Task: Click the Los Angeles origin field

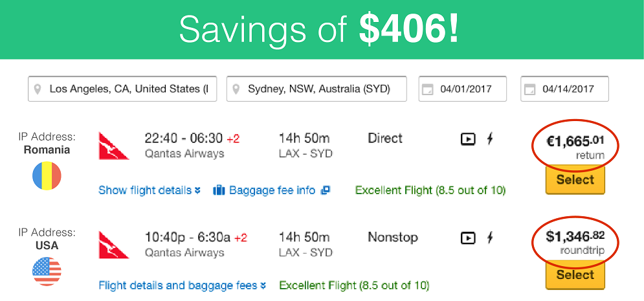Action: (122, 89)
